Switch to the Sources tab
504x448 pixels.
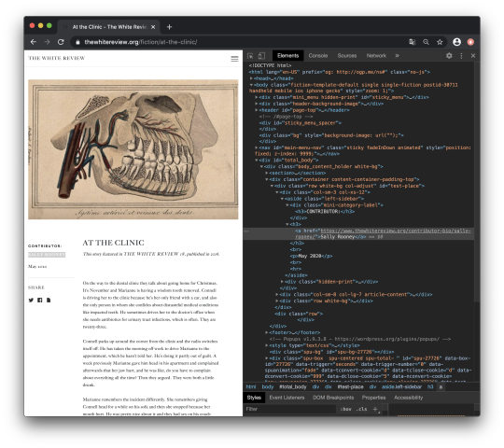[347, 56]
